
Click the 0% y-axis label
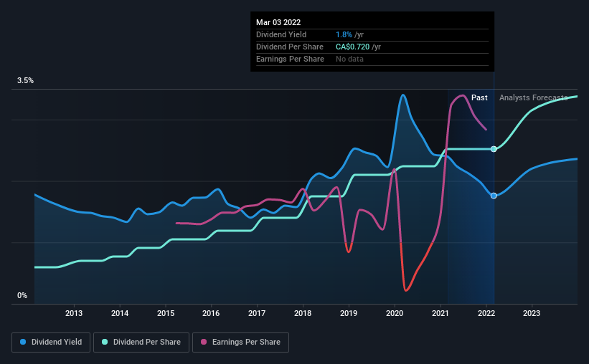click(x=22, y=295)
